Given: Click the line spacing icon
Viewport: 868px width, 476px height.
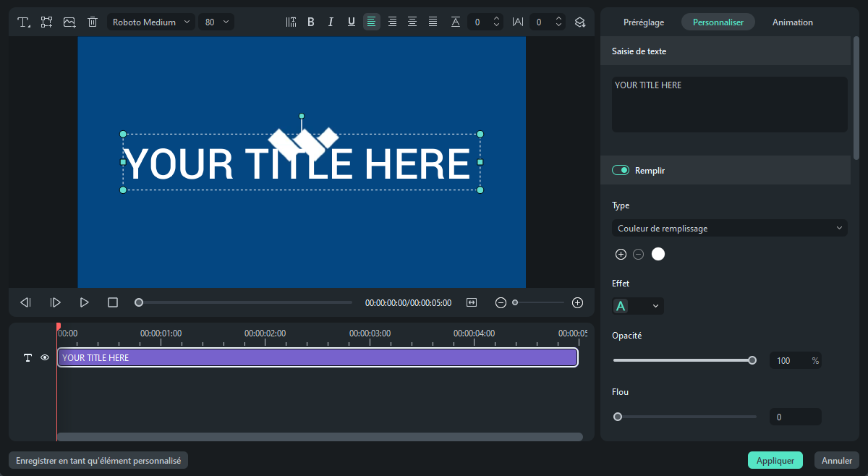Looking at the screenshot, I should (456, 22).
